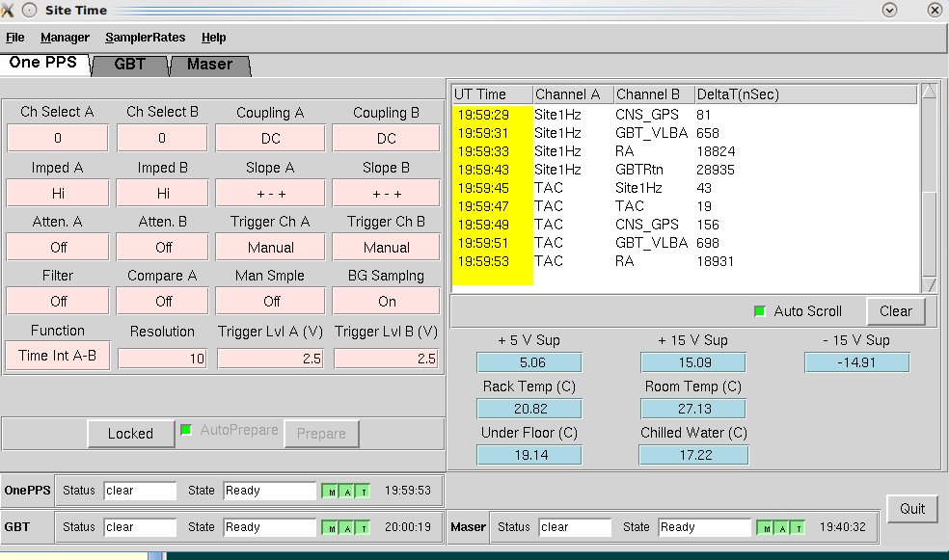
Task: Change the Slope A setting
Action: tap(271, 193)
